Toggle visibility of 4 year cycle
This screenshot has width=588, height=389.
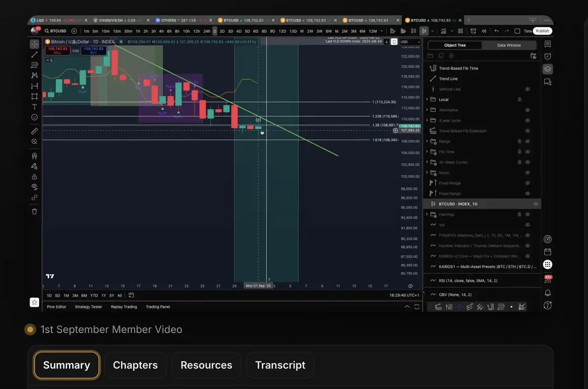(528, 121)
